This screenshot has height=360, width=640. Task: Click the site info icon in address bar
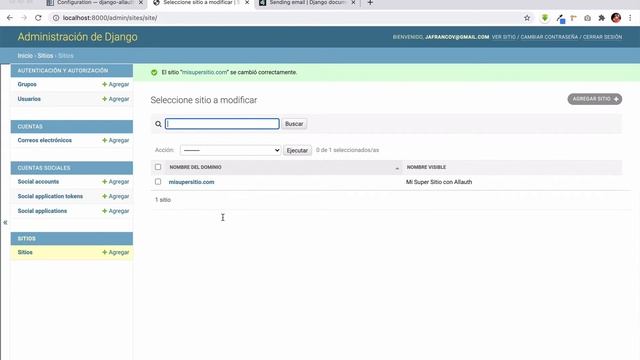[x=56, y=18]
